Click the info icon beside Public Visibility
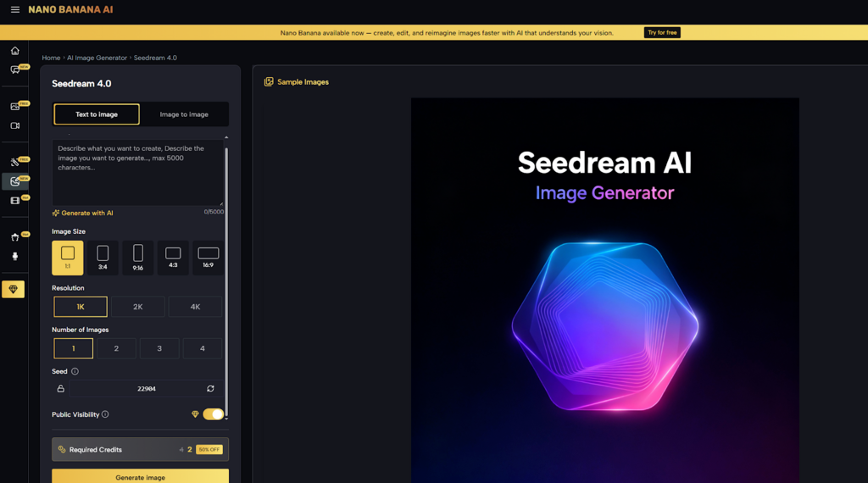This screenshot has width=868, height=483. coord(105,414)
